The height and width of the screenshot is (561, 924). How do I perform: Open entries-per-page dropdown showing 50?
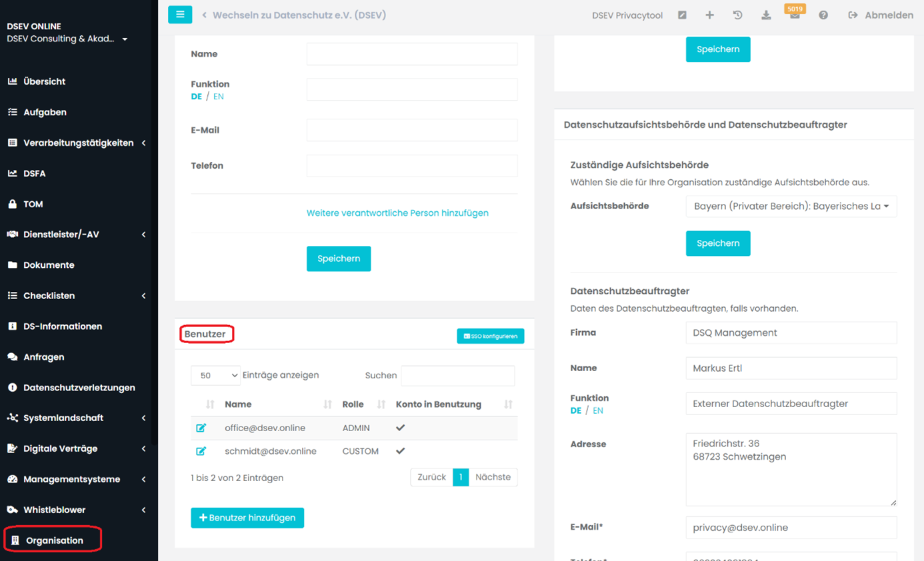point(215,376)
